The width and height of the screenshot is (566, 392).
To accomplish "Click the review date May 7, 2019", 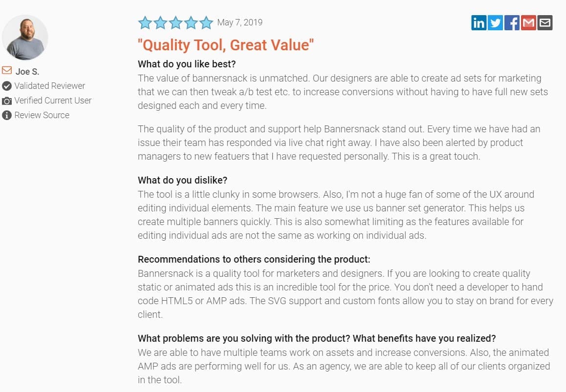I will (240, 22).
